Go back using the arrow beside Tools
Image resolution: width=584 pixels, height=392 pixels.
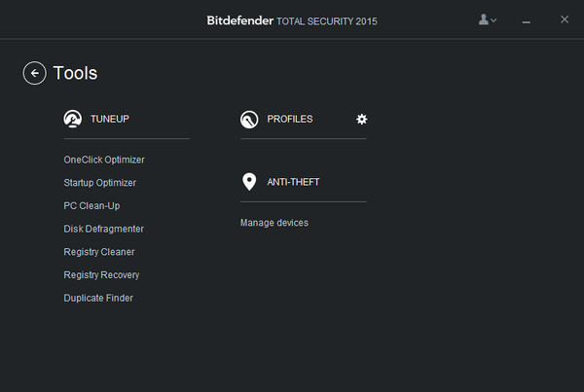34,73
